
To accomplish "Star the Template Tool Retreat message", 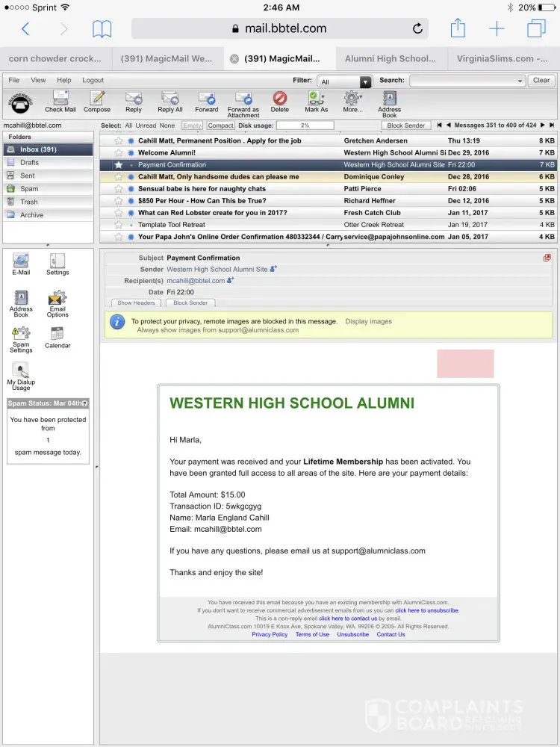I will click(119, 224).
